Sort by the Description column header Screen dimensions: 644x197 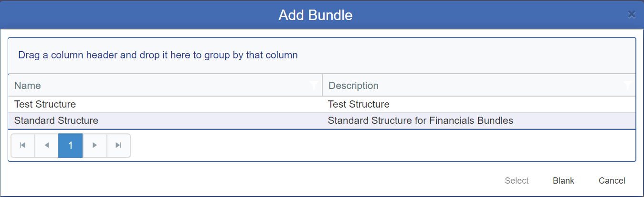click(x=354, y=86)
